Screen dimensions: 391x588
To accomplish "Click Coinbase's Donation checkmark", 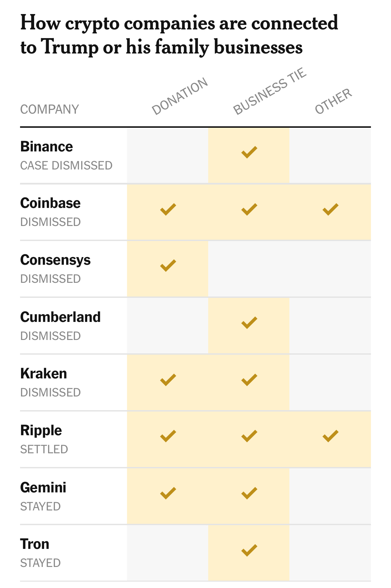I will [168, 209].
